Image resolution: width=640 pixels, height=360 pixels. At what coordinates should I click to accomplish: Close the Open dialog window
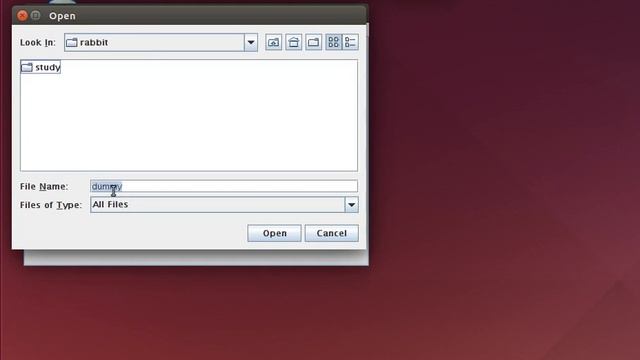tap(22, 16)
